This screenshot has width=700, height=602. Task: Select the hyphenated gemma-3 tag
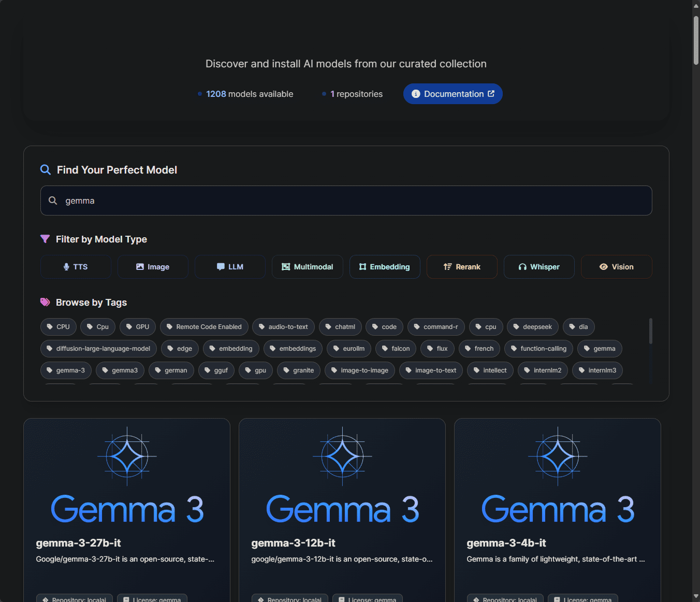(x=66, y=370)
